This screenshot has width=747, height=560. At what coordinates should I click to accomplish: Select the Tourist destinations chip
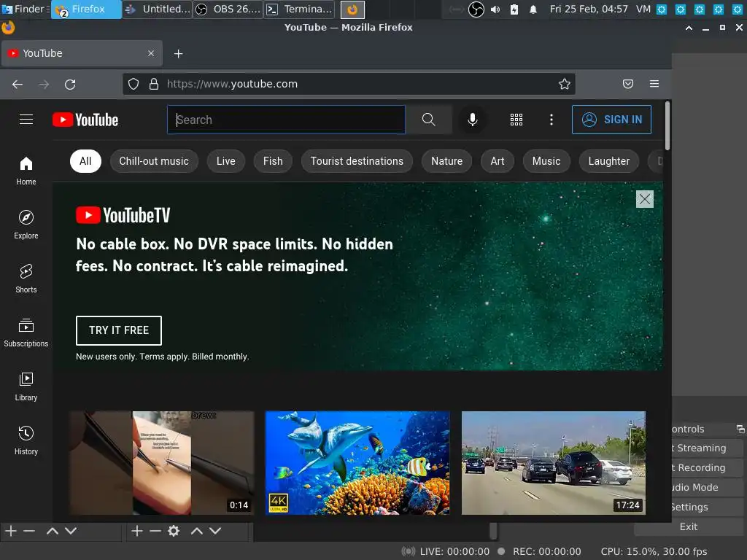point(357,161)
